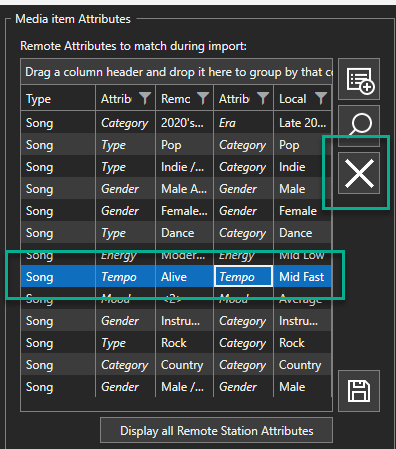The image size is (396, 449).
Task: Click the X delete mapping icon
Action: coord(359,173)
